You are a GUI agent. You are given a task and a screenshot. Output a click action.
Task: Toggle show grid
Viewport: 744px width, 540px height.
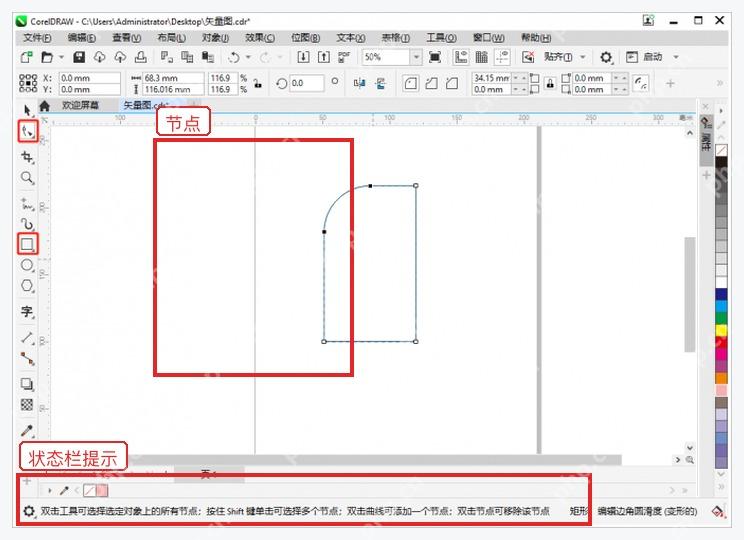click(x=482, y=57)
